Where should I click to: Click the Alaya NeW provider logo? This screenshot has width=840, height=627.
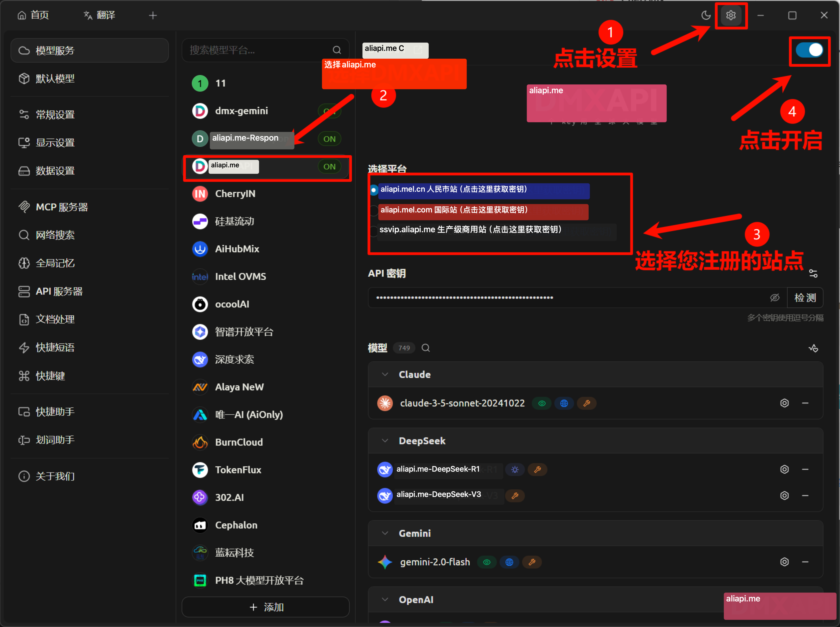pos(200,387)
